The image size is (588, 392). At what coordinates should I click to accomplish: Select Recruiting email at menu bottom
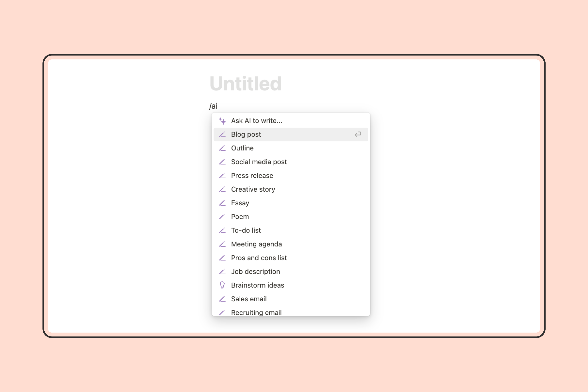[291, 312]
